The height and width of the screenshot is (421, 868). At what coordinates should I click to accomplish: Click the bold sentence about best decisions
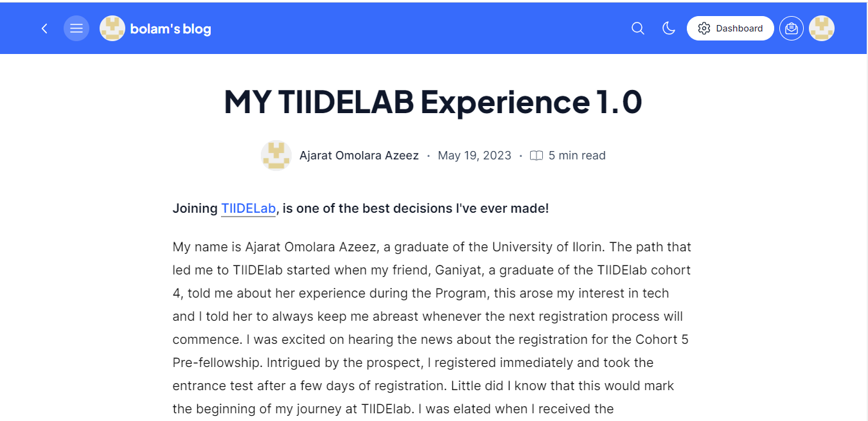point(361,208)
